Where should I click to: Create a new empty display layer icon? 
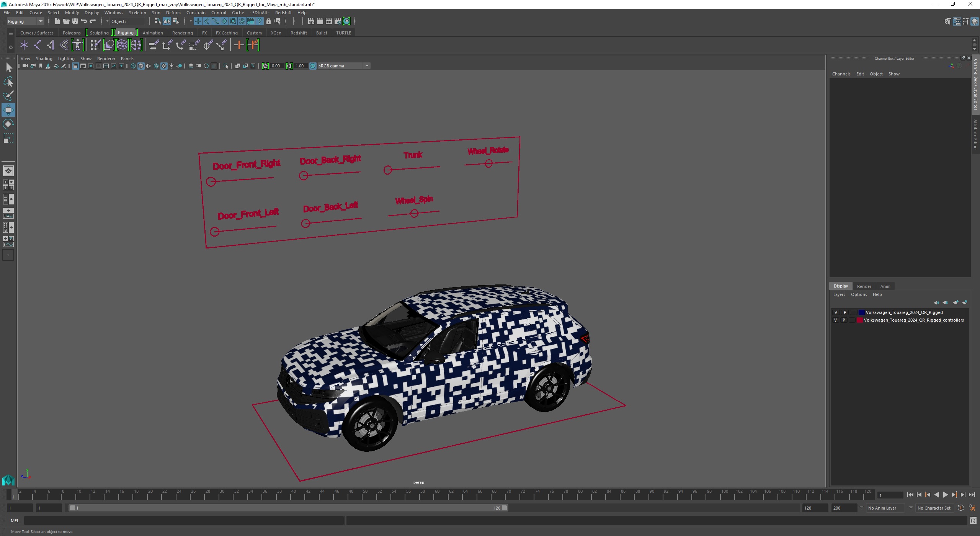click(x=956, y=302)
